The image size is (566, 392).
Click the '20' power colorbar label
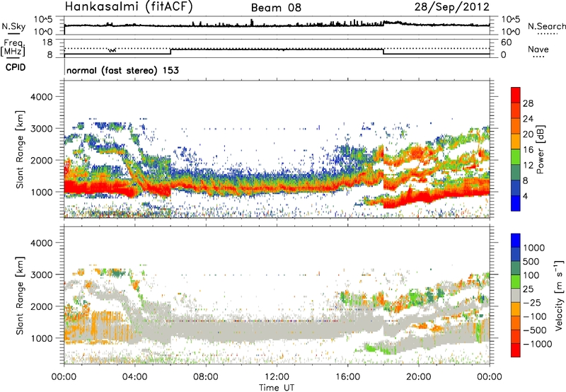[528, 134]
